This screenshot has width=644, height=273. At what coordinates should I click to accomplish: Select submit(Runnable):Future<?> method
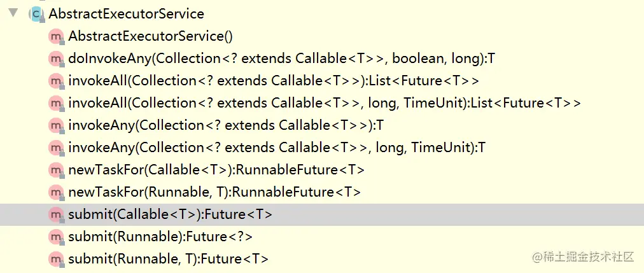(x=160, y=237)
